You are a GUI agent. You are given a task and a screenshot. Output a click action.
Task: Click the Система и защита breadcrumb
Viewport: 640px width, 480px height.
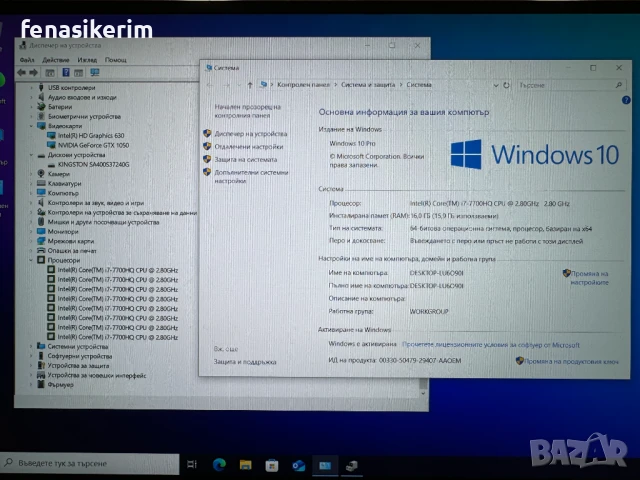(368, 85)
